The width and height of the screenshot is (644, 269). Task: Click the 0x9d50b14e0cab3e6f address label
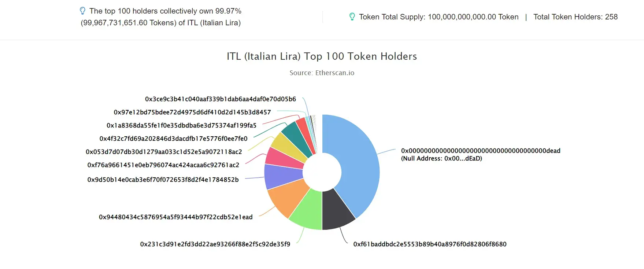(x=163, y=180)
